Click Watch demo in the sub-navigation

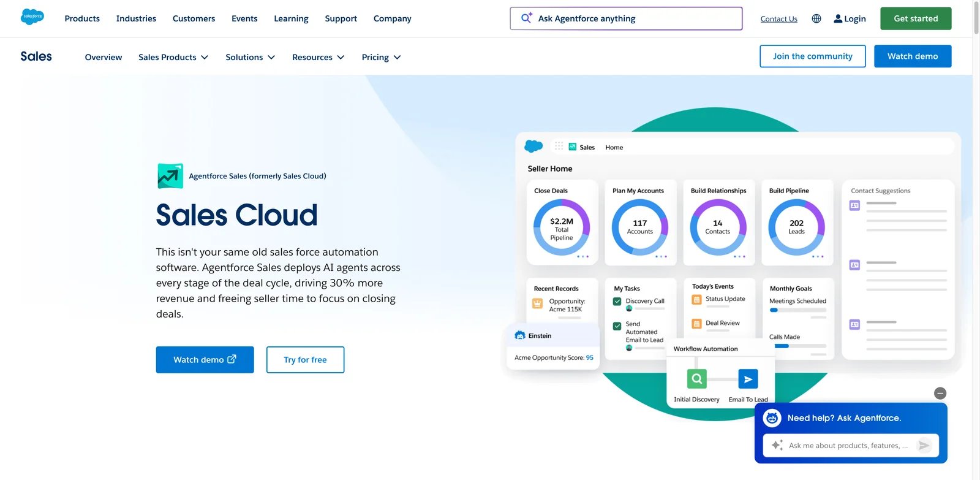tap(913, 56)
